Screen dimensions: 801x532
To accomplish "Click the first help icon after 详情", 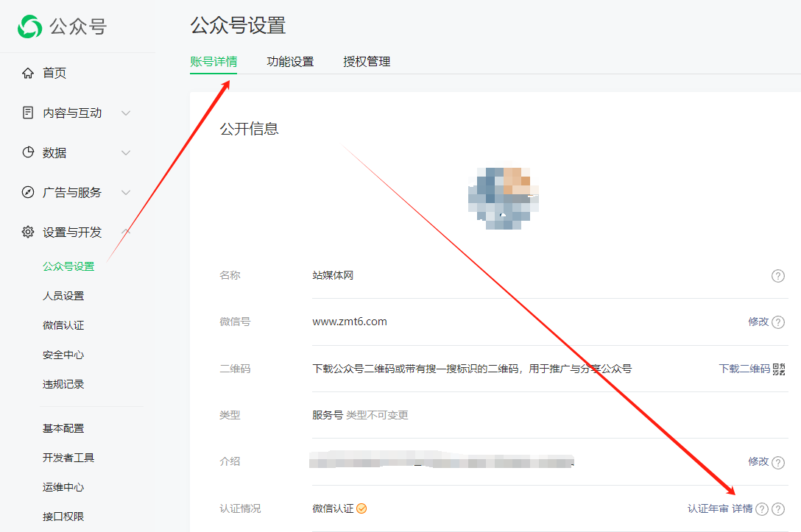I will click(x=762, y=509).
